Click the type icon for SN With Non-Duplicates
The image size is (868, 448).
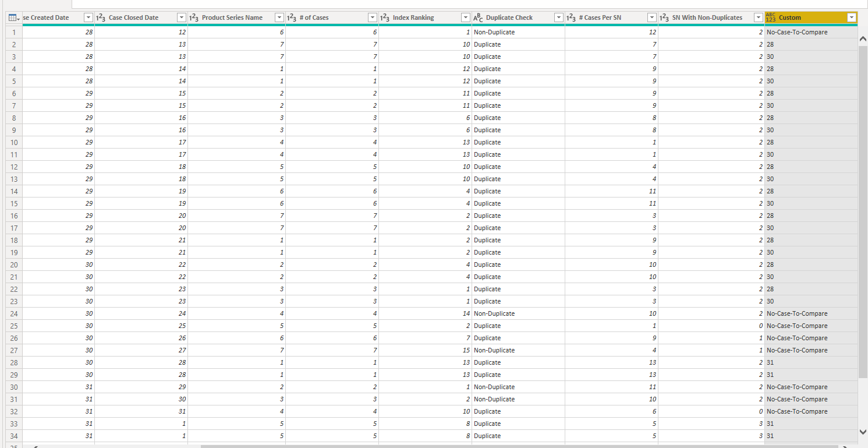665,17
